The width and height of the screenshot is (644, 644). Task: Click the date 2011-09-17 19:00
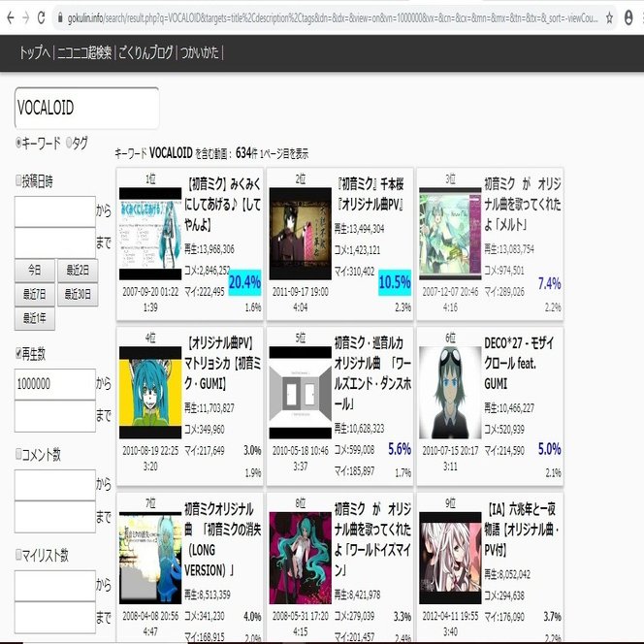coord(301,292)
